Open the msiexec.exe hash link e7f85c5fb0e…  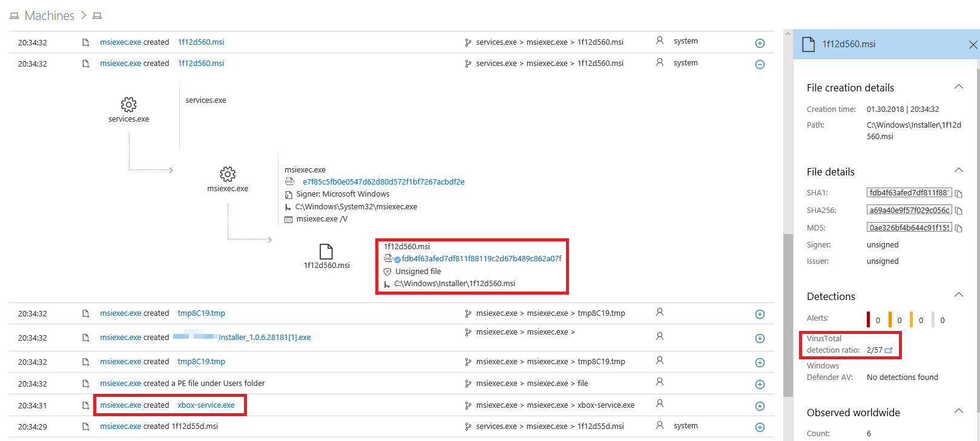click(x=383, y=182)
